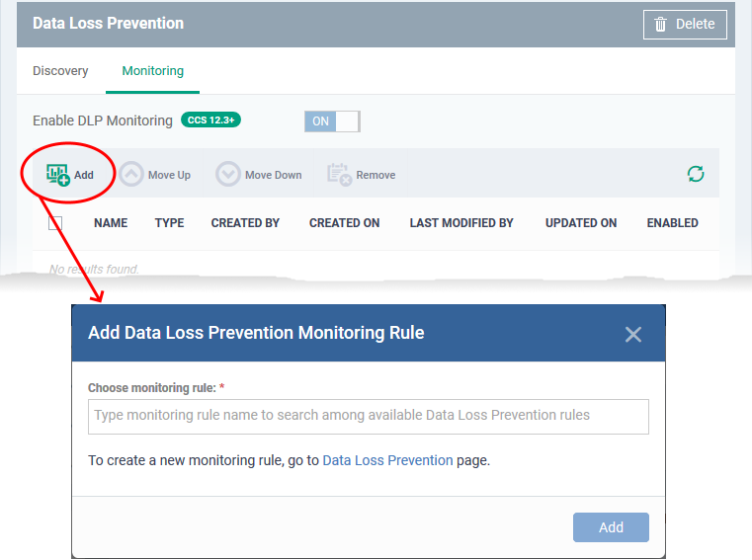The width and height of the screenshot is (752, 560).
Task: Click the Delete button label text
Action: pyautogui.click(x=695, y=24)
